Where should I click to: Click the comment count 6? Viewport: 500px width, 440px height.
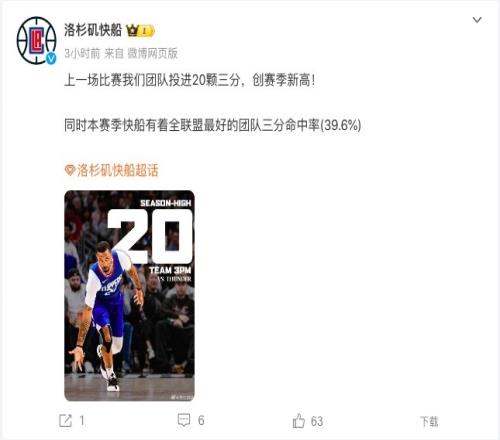tap(201, 420)
